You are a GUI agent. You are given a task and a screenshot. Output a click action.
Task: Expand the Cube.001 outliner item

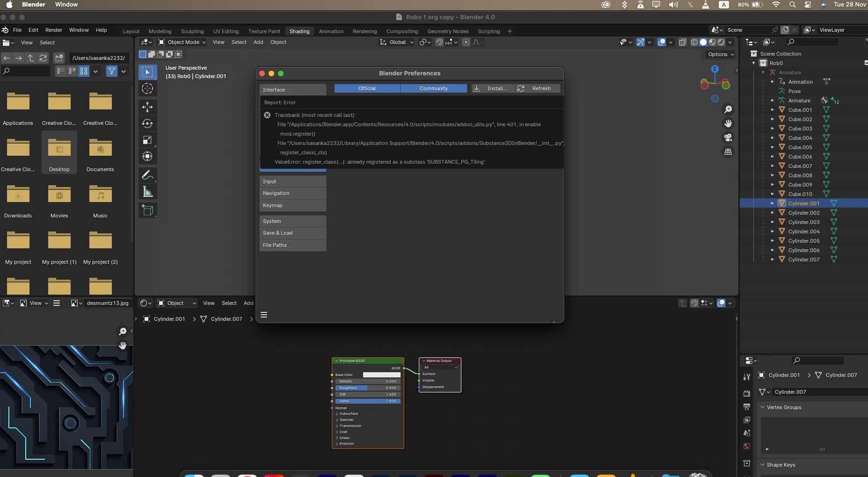(773, 110)
